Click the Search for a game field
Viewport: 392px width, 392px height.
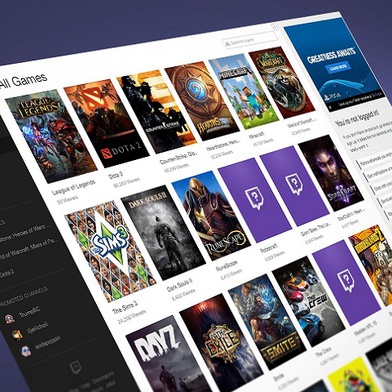click(251, 39)
